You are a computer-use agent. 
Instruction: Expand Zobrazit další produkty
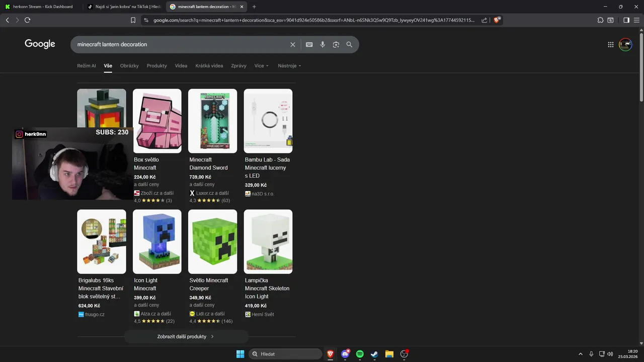[x=186, y=336]
